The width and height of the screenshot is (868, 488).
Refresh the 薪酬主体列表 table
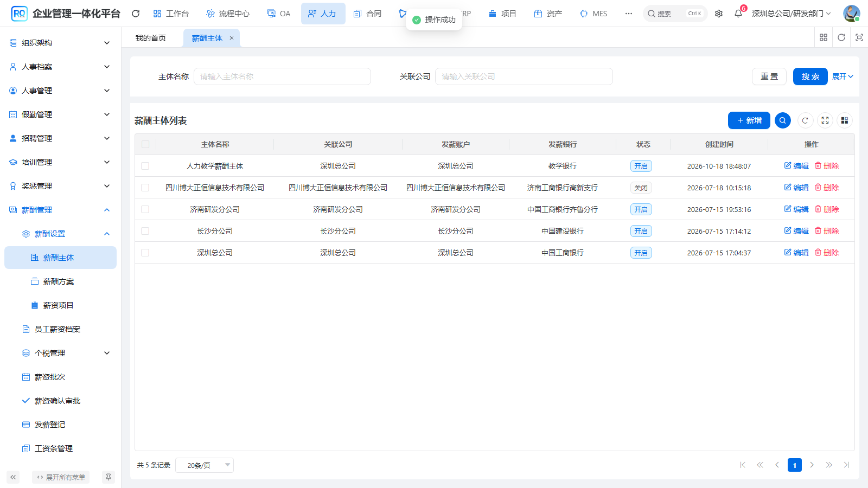click(805, 120)
